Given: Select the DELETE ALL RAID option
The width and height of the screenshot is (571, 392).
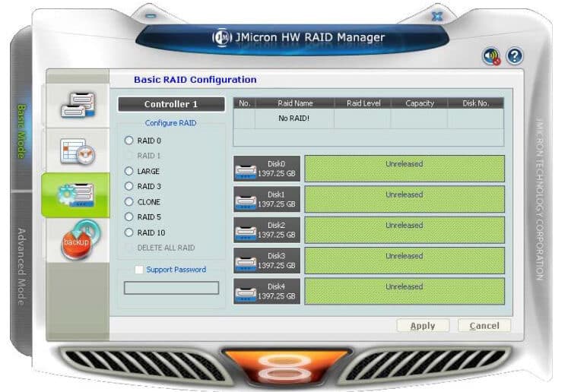Looking at the screenshot, I should tap(129, 248).
